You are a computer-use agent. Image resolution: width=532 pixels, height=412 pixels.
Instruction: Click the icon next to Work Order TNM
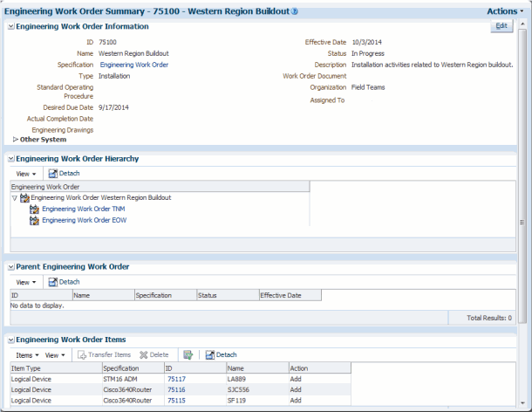tap(34, 209)
